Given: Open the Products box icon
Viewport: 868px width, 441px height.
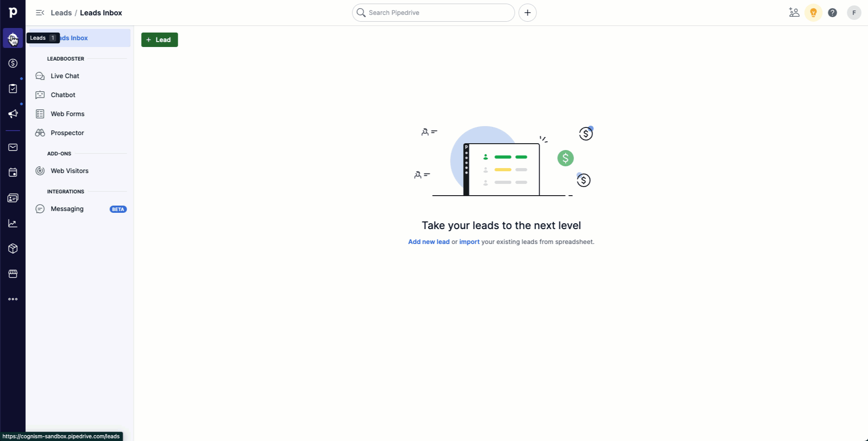Looking at the screenshot, I should pos(12,248).
